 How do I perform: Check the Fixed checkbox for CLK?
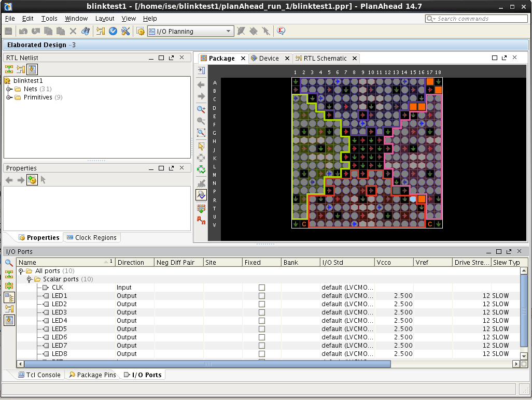click(x=262, y=288)
